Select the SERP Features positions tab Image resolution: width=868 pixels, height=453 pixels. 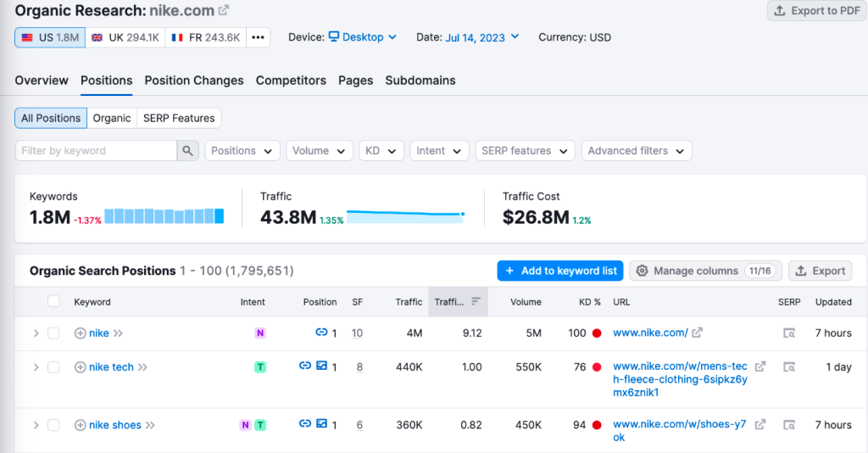point(179,118)
